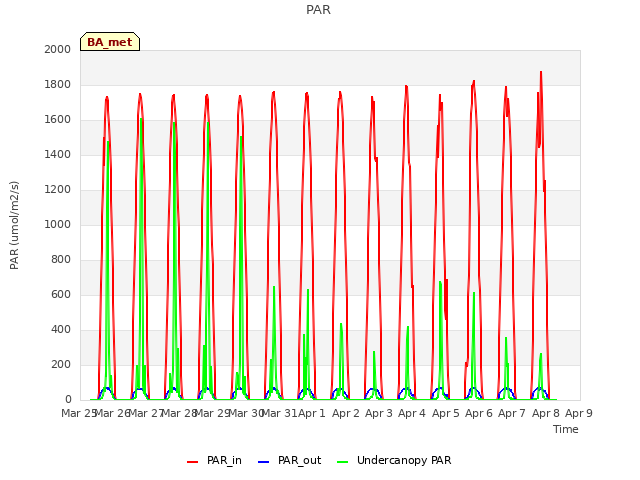This screenshot has width=640, height=480.
Task: Click the 0 y-axis tick label
Action: pos(68,400)
